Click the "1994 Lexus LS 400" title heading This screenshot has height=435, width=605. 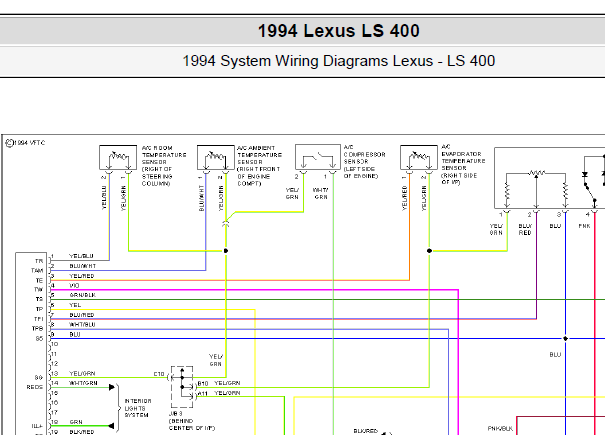pyautogui.click(x=338, y=31)
